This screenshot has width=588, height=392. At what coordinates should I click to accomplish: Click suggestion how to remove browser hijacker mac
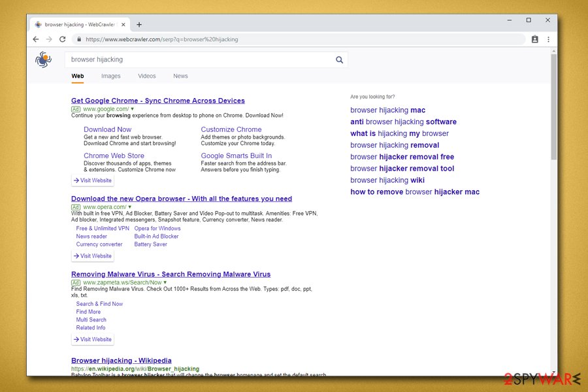coord(415,191)
